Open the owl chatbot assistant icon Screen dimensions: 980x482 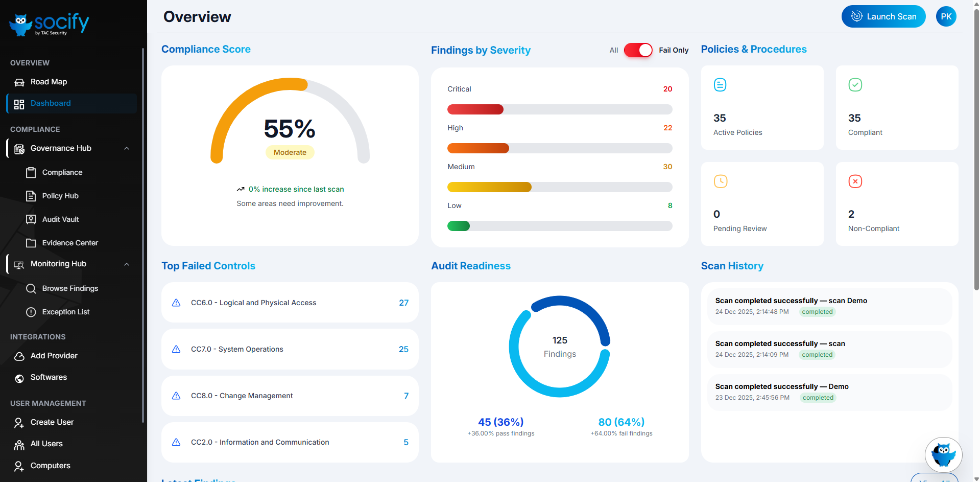click(943, 454)
